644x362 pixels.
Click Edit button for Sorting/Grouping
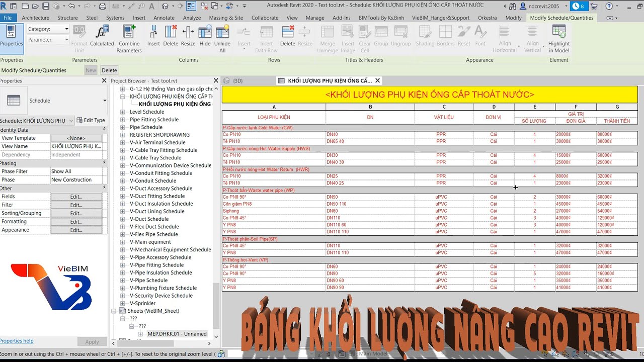(76, 213)
